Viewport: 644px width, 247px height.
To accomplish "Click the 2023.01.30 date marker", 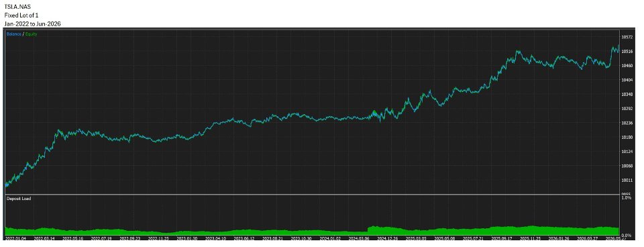I will click(187, 238).
